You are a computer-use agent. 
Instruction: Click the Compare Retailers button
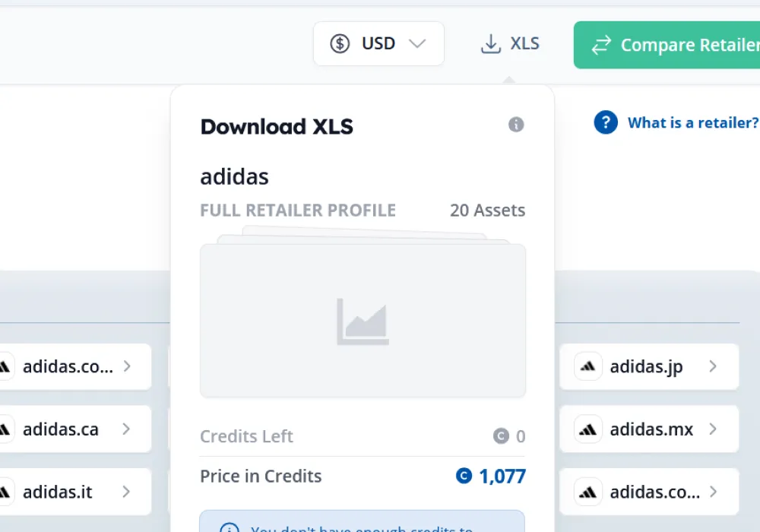(676, 44)
